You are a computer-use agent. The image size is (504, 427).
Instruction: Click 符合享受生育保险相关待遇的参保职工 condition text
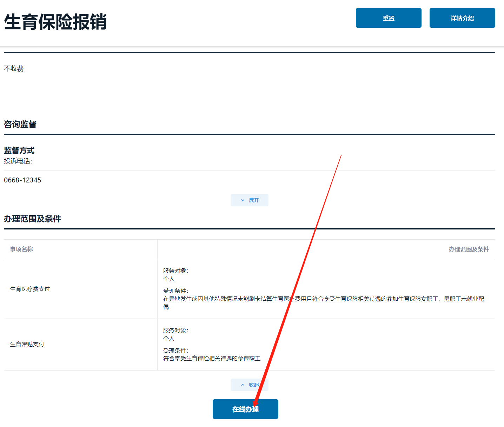click(x=212, y=358)
